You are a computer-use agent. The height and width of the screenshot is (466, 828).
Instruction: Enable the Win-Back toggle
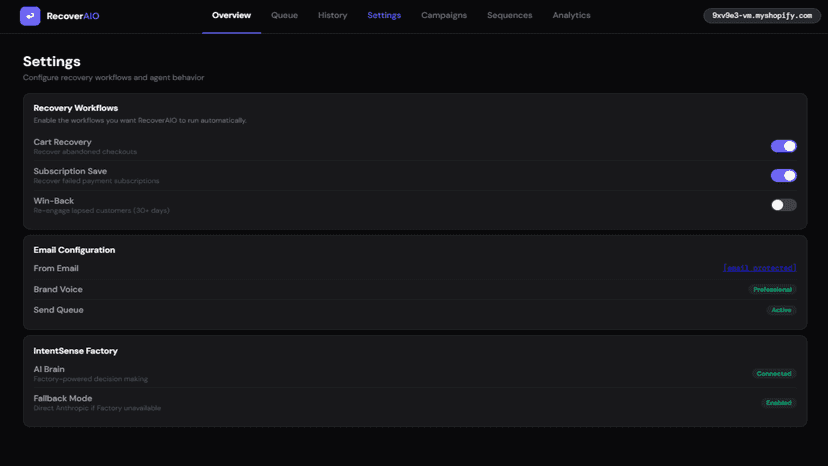pos(784,205)
